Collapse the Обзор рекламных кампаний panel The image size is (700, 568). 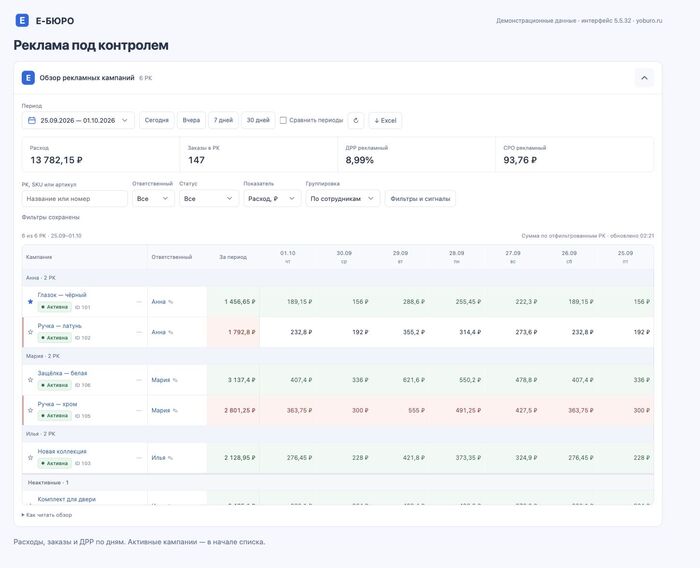click(644, 78)
